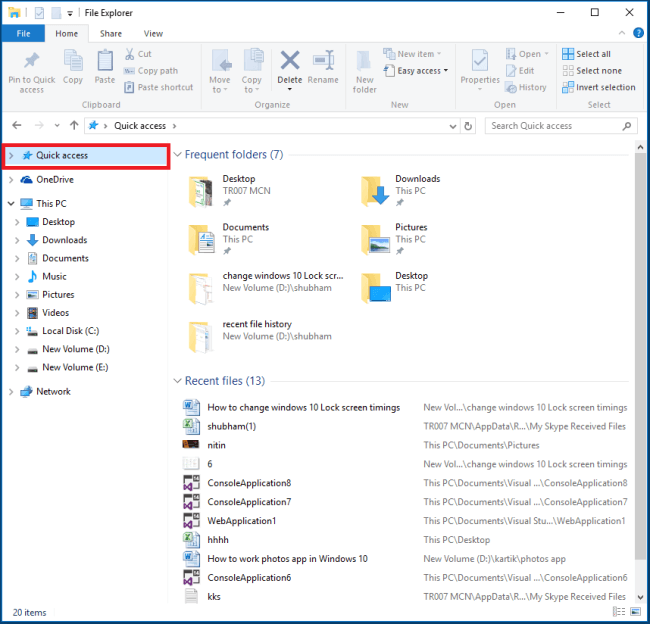Select the ConsoleApplication8 recent file
Screen dimensions: 650x624
249,483
